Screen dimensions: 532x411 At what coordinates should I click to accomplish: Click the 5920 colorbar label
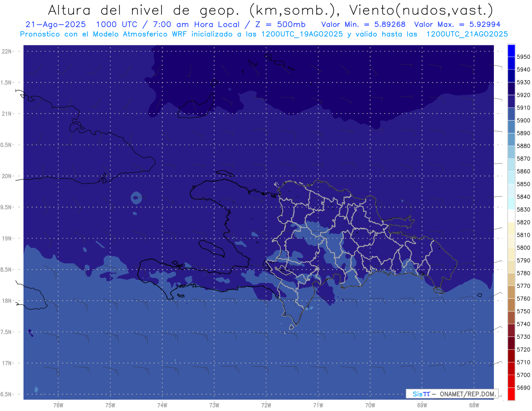coord(524,95)
